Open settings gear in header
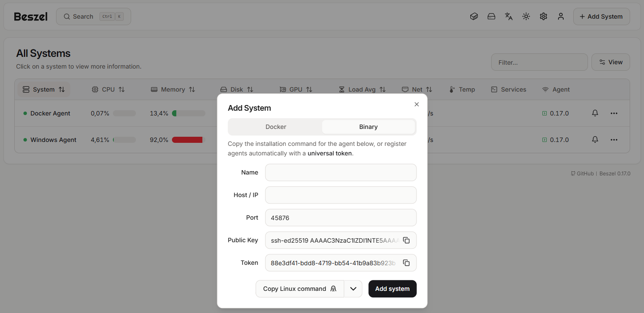Image resolution: width=644 pixels, height=313 pixels. coord(543,16)
